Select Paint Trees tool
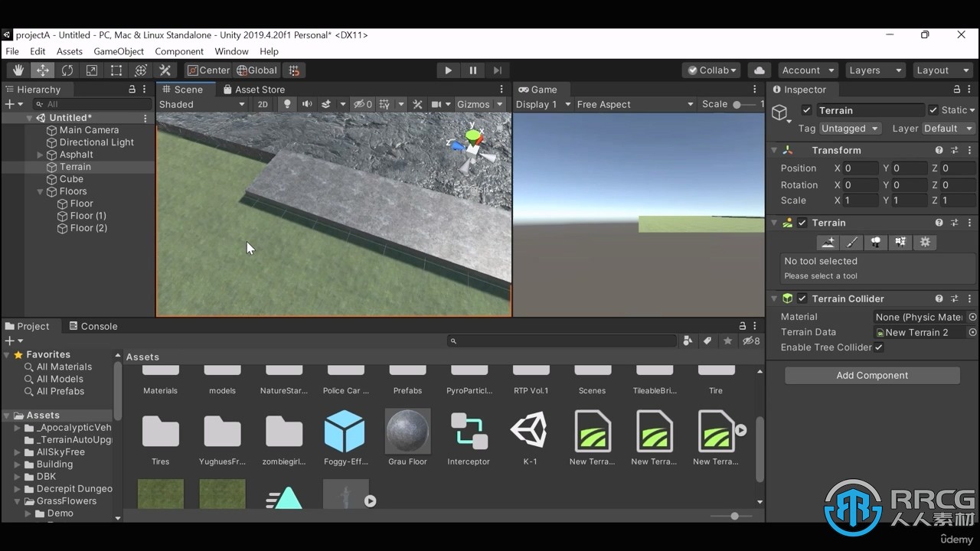The width and height of the screenshot is (980, 551). pyautogui.click(x=876, y=242)
